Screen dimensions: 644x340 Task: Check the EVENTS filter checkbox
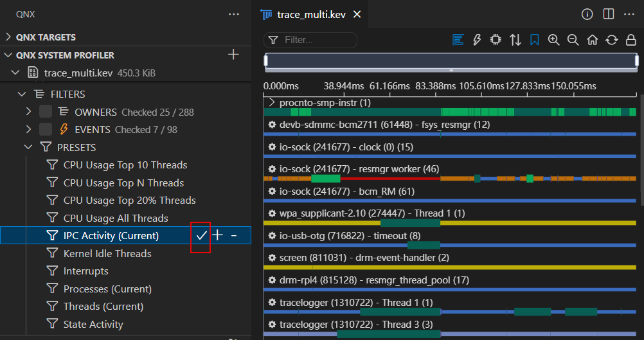pos(46,129)
